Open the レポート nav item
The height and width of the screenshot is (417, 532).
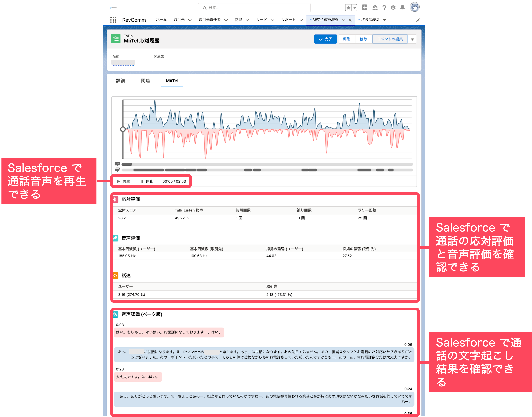click(288, 20)
